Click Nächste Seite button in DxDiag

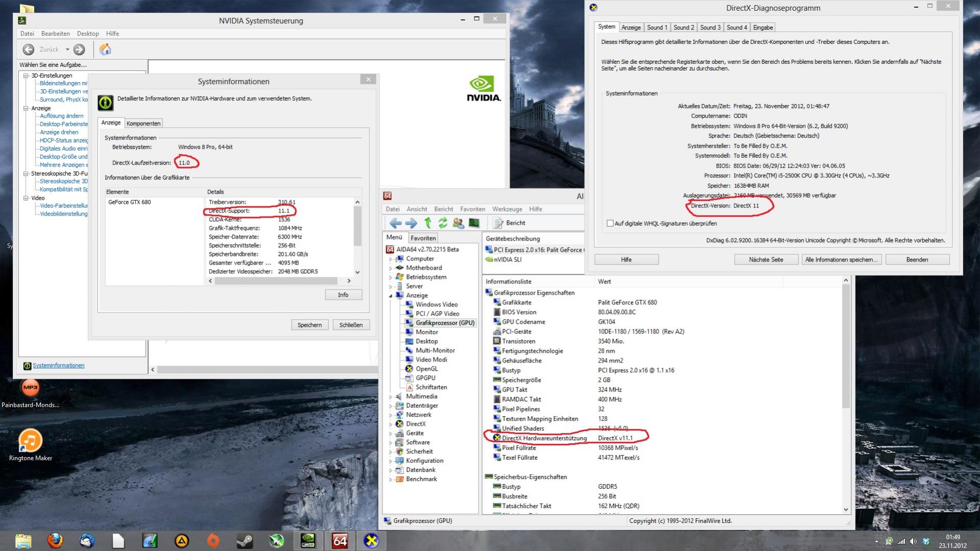pos(766,260)
